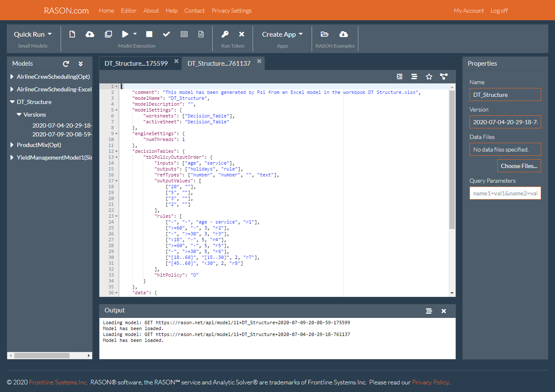The width and height of the screenshot is (555, 392).
Task: Click the new model file icon
Action: (72, 34)
